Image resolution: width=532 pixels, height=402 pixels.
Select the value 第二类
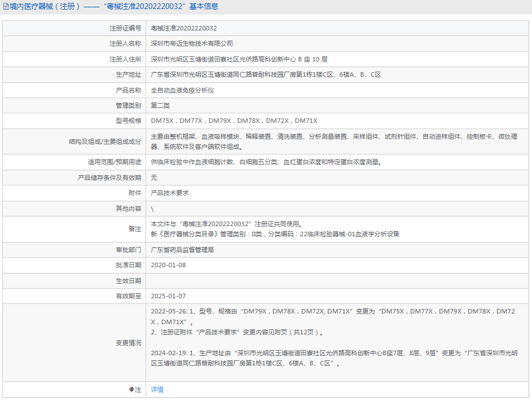coord(160,105)
